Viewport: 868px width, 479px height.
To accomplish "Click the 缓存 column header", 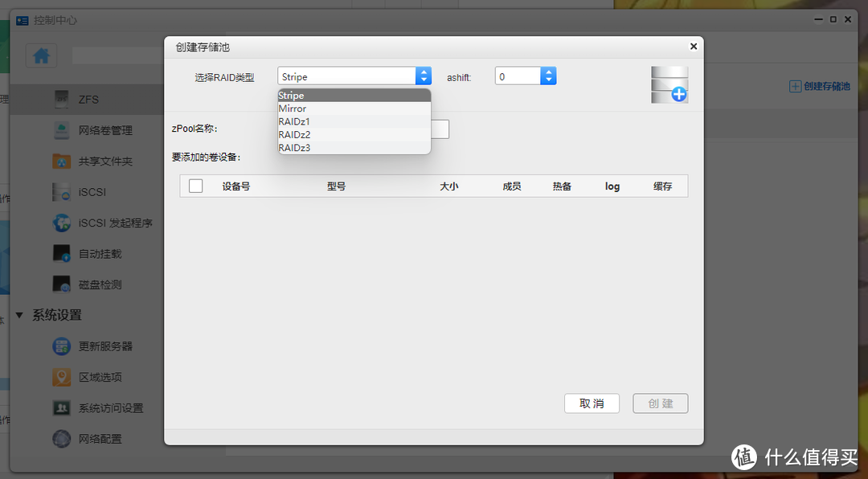I will (x=662, y=186).
